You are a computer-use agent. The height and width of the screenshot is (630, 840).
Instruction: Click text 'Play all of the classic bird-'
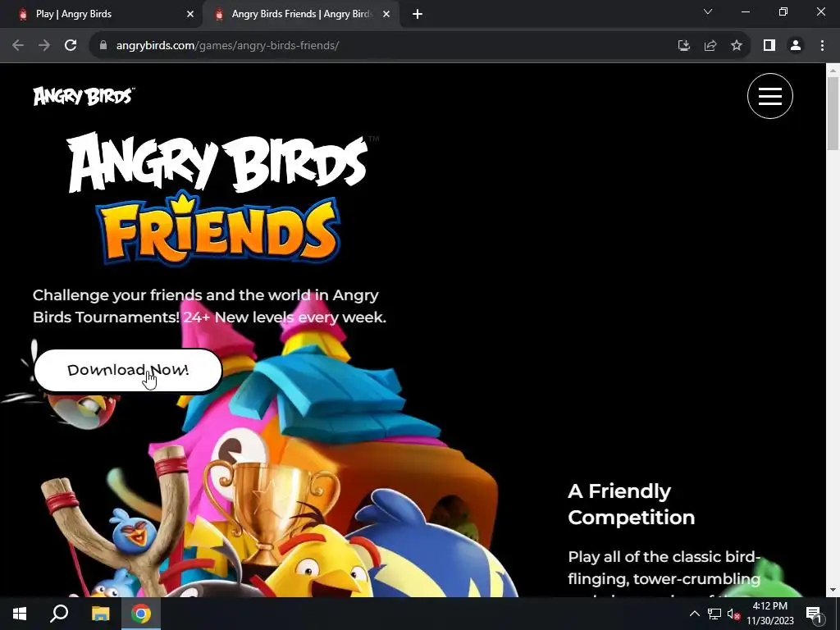tap(664, 557)
